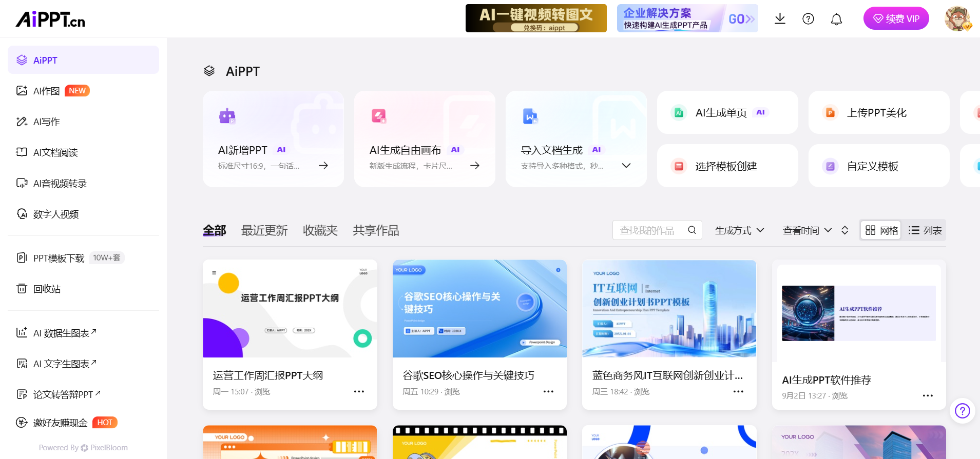Screen dimensions: 980x459
Task: Open more options for 运营工作周汇报PPT大纲
Action: coord(359,391)
